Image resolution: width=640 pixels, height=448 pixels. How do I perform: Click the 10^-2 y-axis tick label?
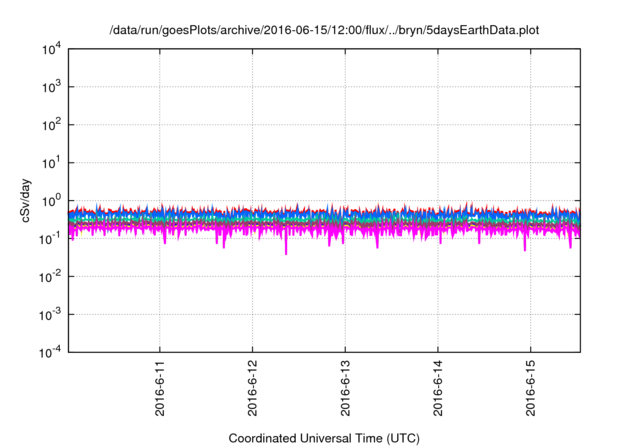(x=50, y=277)
